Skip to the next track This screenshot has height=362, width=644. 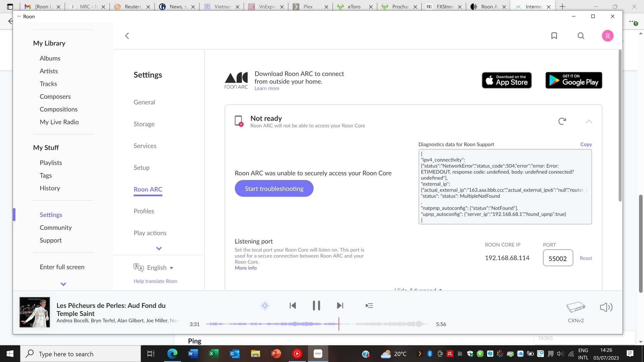click(340, 306)
